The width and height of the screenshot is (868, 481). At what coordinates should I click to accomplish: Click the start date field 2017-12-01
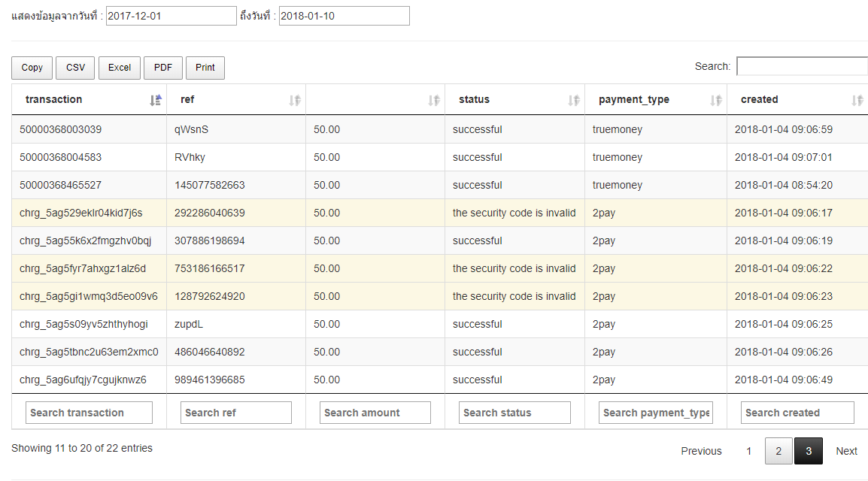171,16
